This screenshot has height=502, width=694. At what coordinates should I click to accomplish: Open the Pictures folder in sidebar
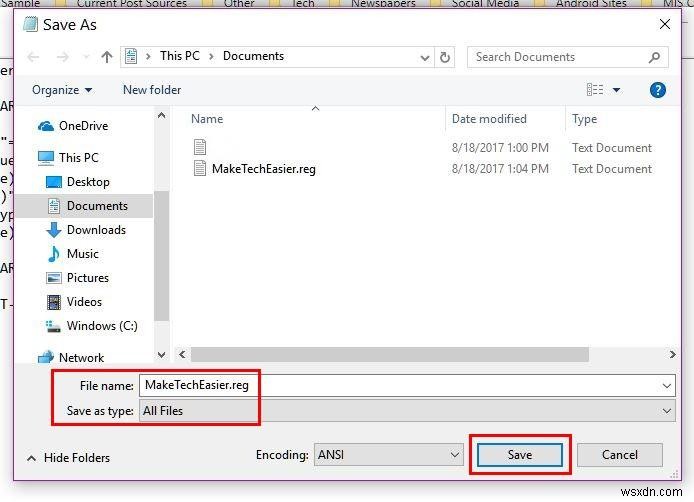pyautogui.click(x=88, y=278)
